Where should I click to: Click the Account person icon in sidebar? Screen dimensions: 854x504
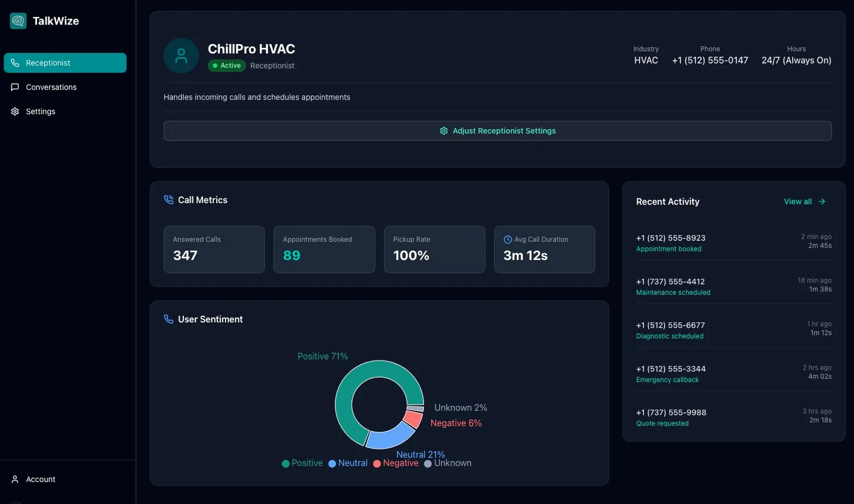[x=15, y=480]
